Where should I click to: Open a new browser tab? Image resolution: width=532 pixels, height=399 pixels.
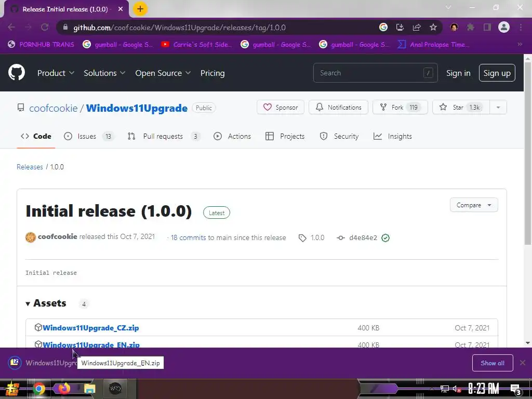(x=140, y=9)
